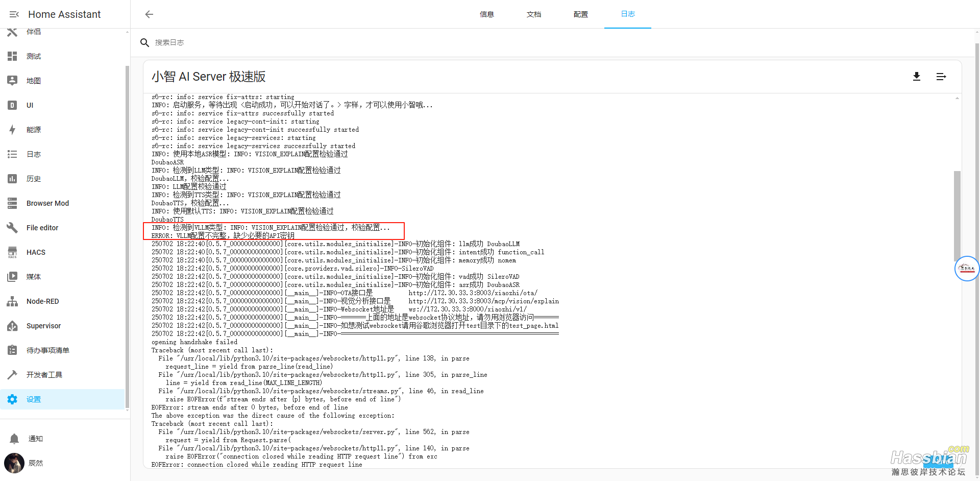Click the magnifier search icon
This screenshot has height=481, width=980.
pyautogui.click(x=145, y=42)
